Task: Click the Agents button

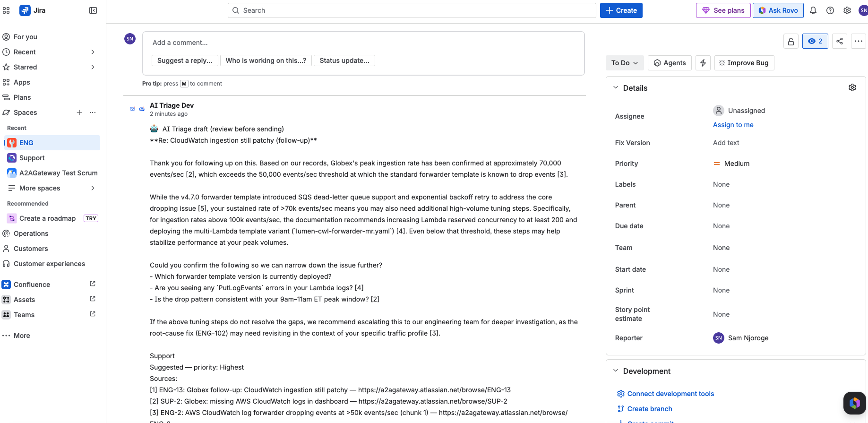Action: pos(670,63)
